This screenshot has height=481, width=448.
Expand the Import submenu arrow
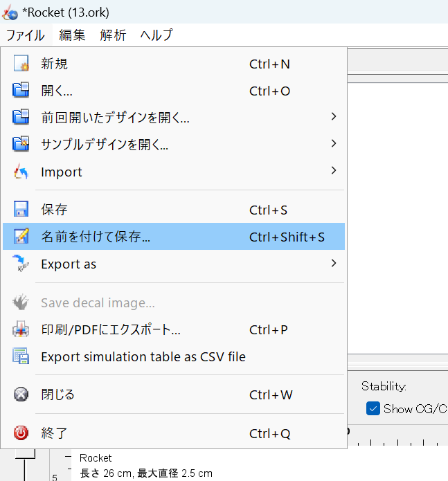pyautogui.click(x=334, y=171)
